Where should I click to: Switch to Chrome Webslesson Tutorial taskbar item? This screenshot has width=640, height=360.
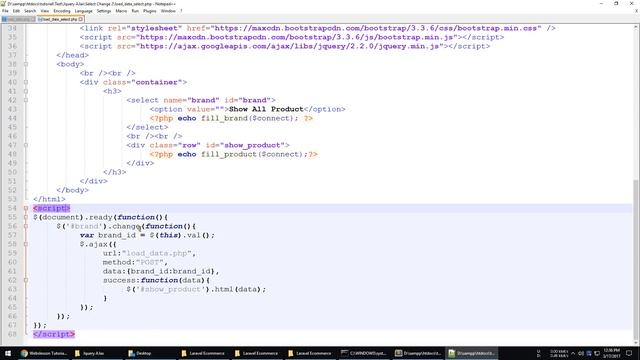coord(44,353)
